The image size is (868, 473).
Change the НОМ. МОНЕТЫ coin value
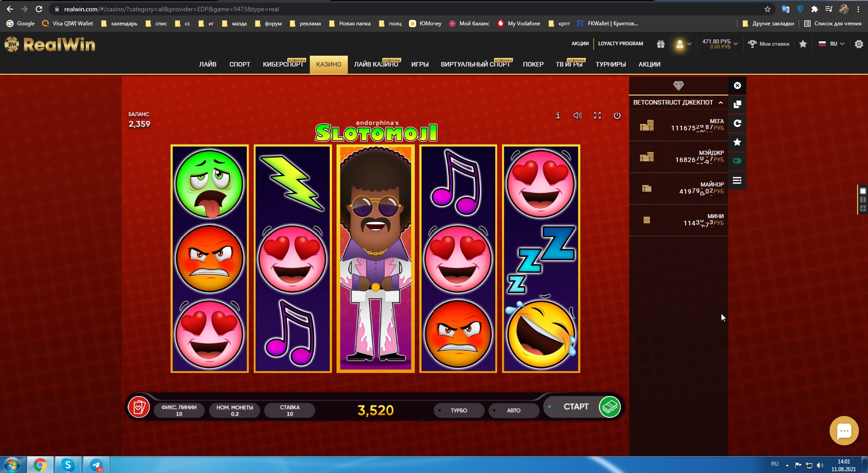coord(235,411)
